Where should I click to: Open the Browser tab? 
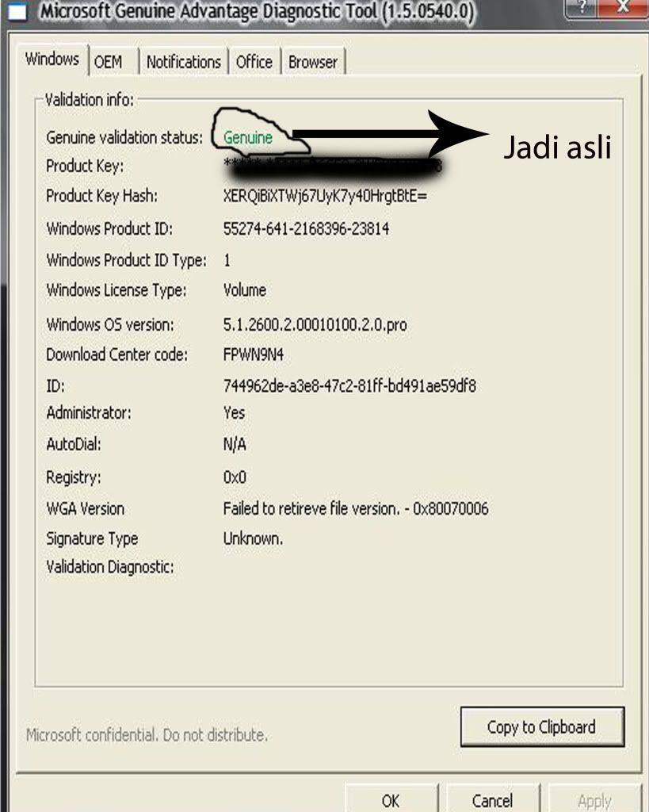[x=313, y=62]
